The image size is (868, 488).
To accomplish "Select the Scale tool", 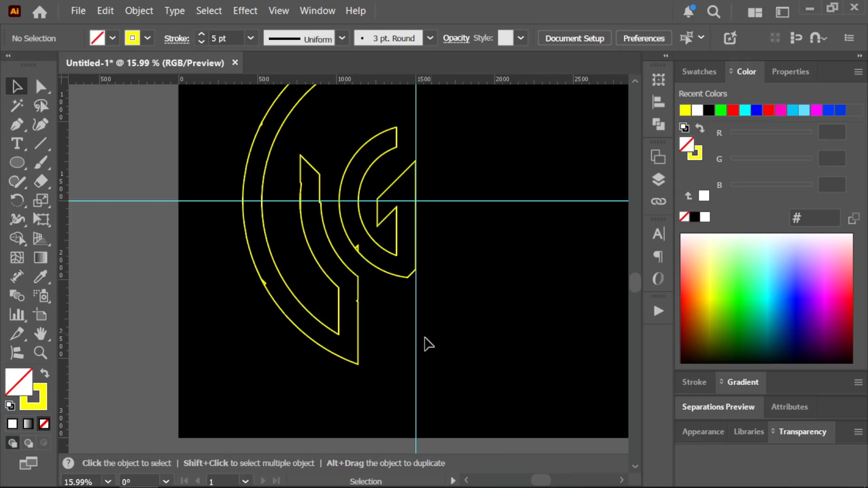I will point(41,200).
